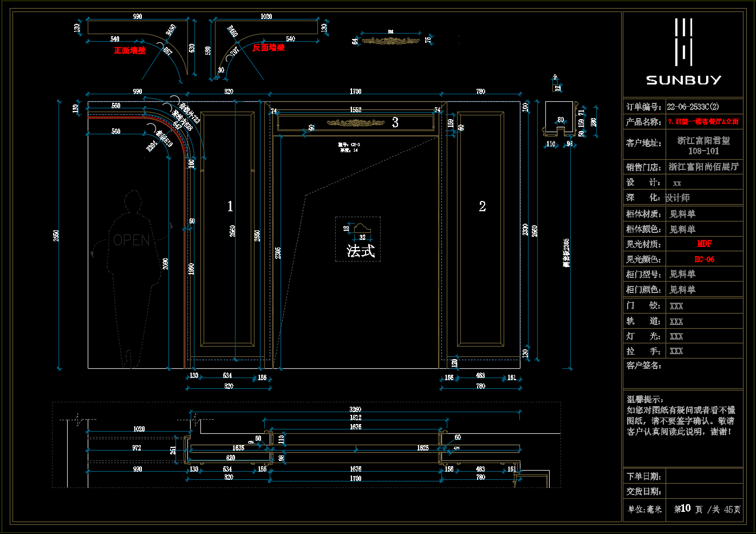Select the section profile detail with dimension 80
This screenshot has height=534, width=756.
coord(559,119)
